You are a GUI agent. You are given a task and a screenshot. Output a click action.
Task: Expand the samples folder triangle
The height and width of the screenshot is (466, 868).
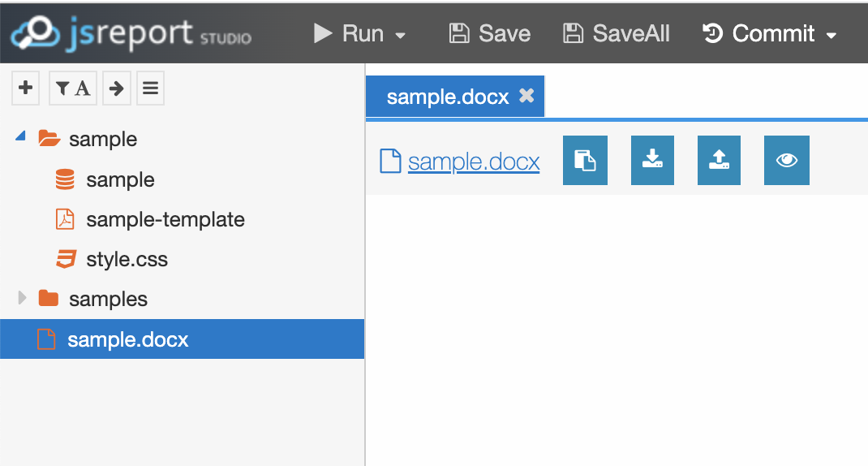[x=22, y=299]
